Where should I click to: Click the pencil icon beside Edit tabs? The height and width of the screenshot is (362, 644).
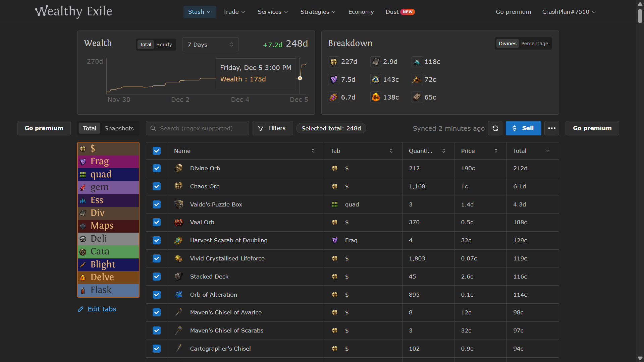pyautogui.click(x=81, y=309)
